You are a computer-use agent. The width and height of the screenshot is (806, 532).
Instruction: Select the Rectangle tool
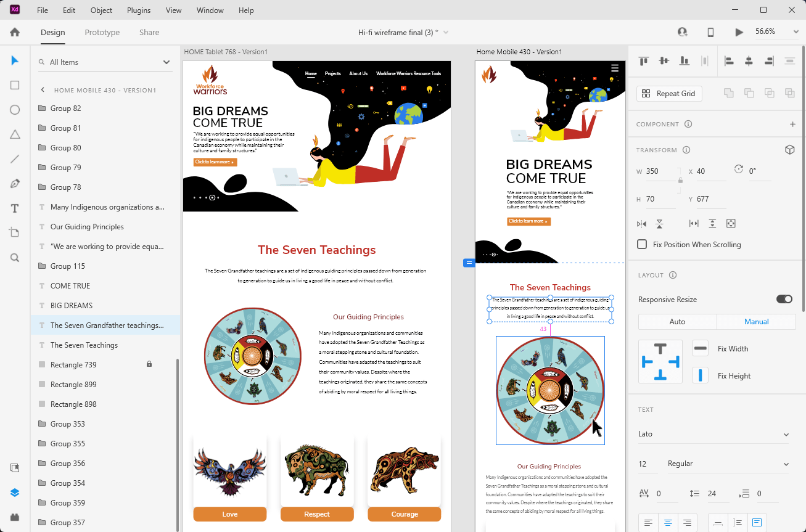[x=14, y=85]
